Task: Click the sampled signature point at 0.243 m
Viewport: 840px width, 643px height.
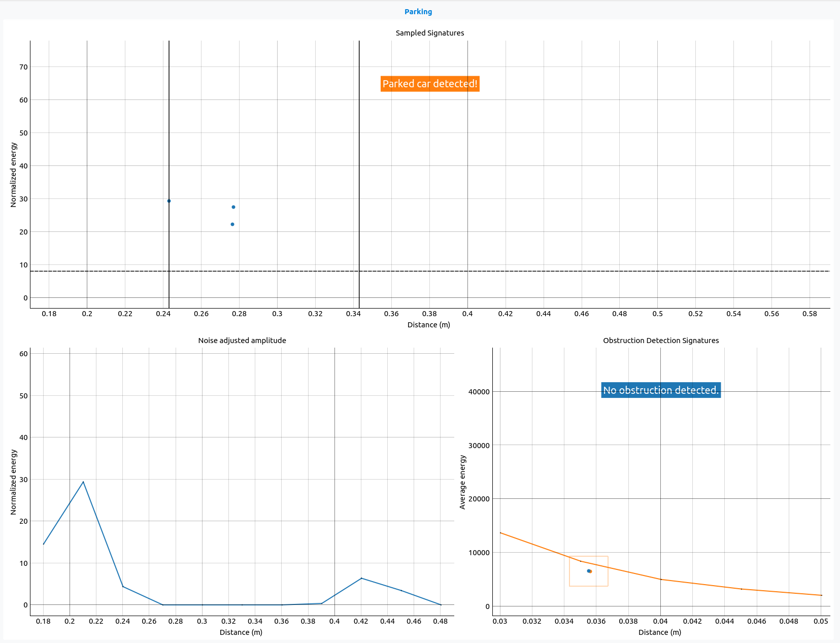Action: [169, 201]
